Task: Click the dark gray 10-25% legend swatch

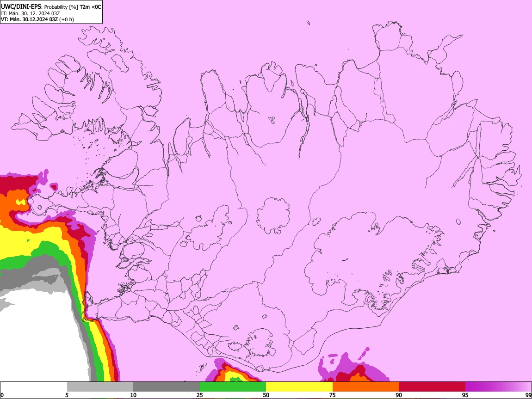Action: pos(167,387)
